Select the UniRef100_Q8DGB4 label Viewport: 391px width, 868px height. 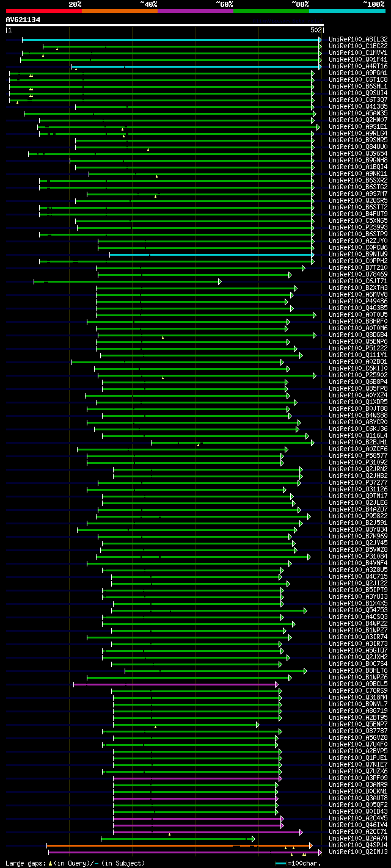tap(358, 335)
